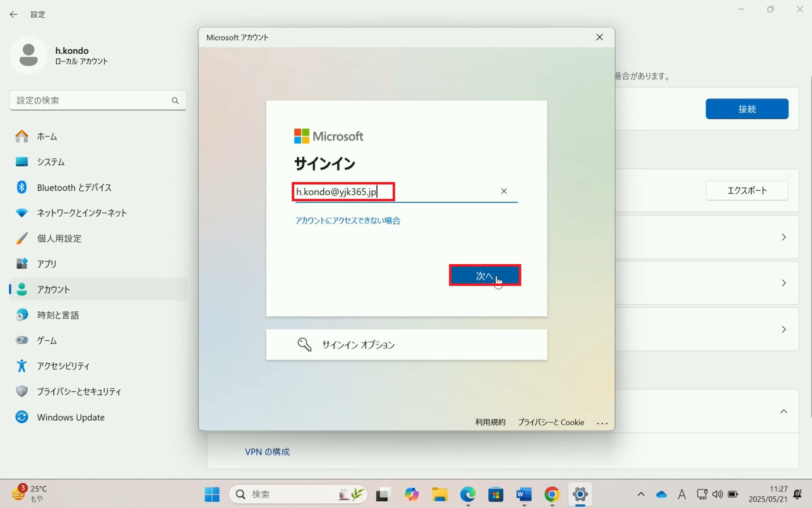Collapse the expanded section chevron above VPN
Viewport: 812px width, 508px height.
[x=784, y=411]
